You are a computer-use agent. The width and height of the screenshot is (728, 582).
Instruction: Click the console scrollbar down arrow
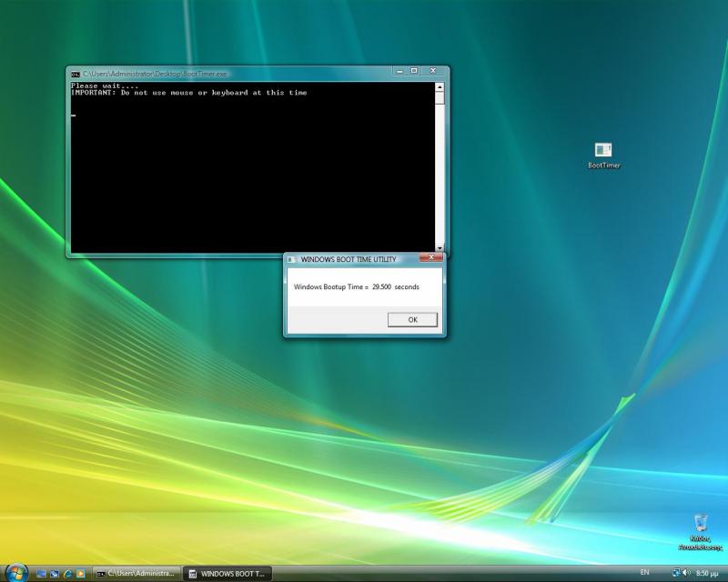pos(440,248)
